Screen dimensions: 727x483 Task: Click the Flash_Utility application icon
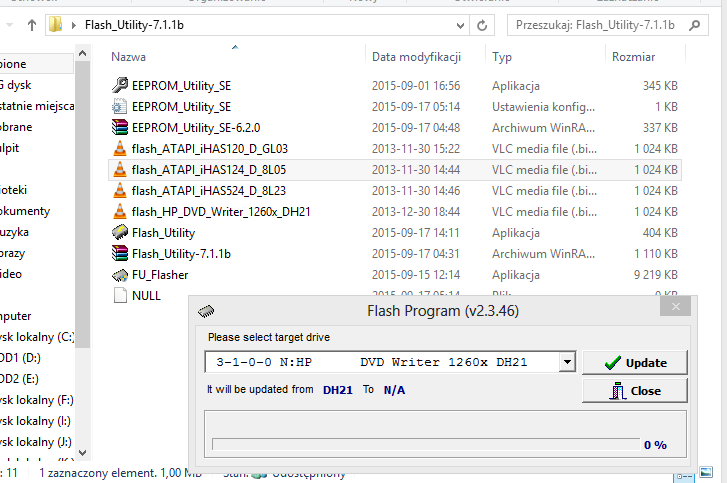tap(120, 233)
